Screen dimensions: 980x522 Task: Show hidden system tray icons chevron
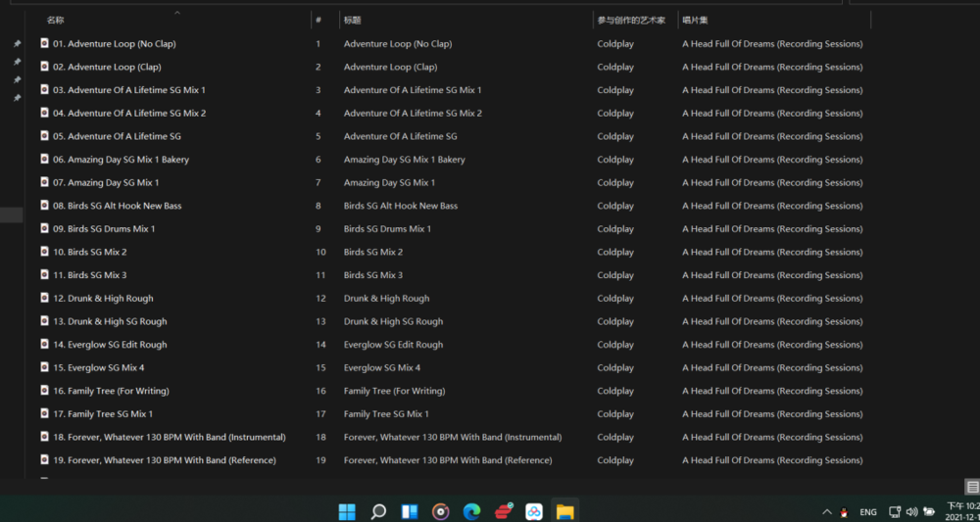pos(827,512)
